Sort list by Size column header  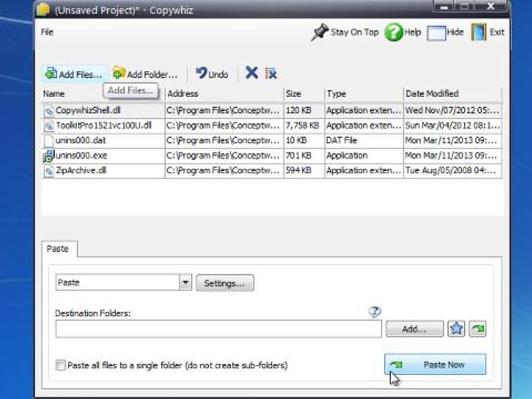(304, 93)
